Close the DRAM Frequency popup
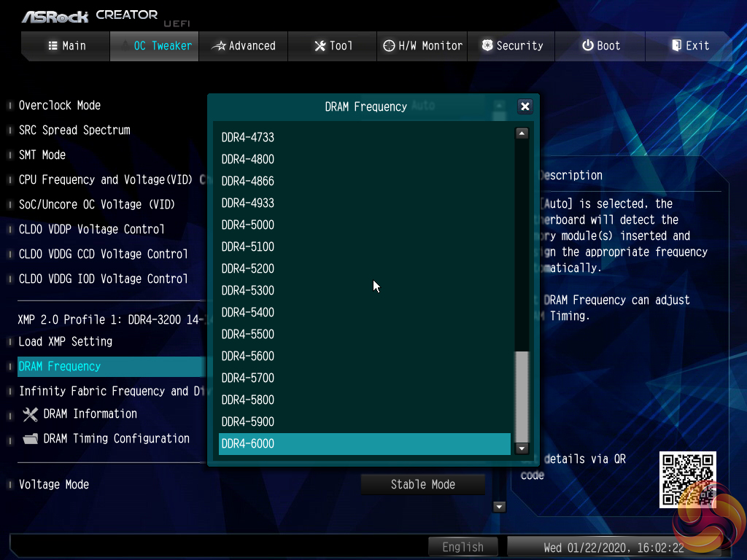 (525, 106)
